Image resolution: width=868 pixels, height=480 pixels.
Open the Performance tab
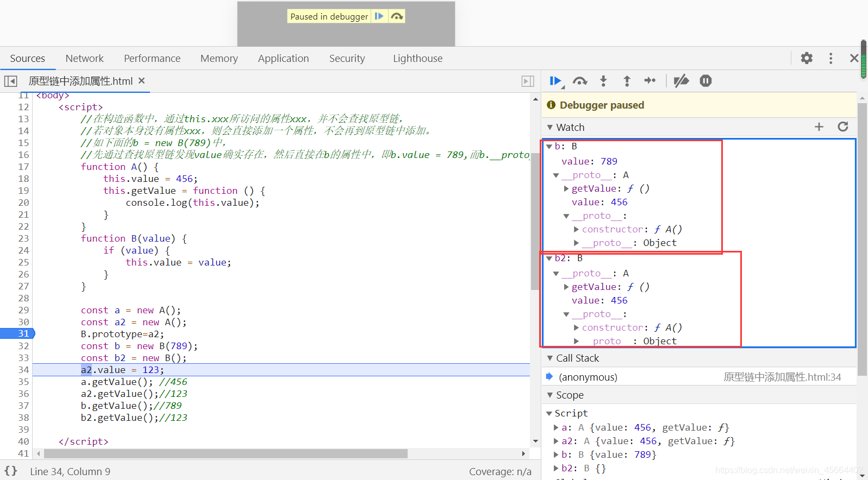coord(152,58)
